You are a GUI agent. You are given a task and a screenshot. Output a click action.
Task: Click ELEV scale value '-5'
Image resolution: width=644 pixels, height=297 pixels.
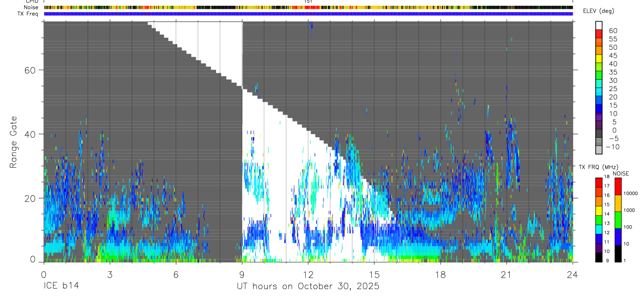613,138
